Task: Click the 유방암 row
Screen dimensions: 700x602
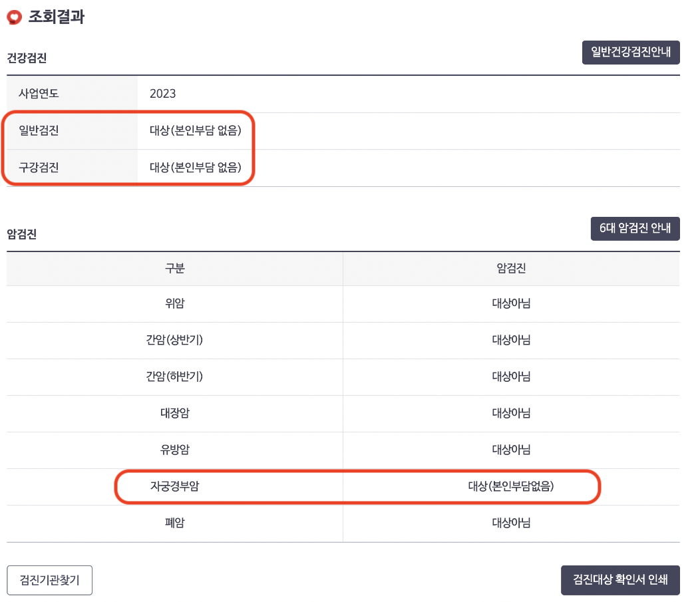Action: click(x=174, y=450)
